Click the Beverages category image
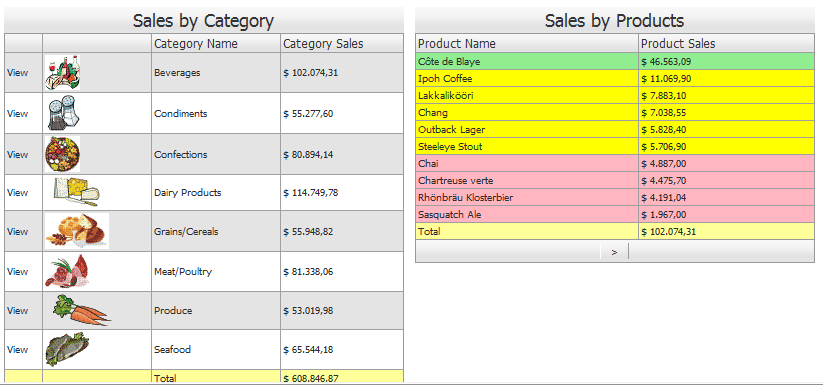The width and height of the screenshot is (823, 385). click(x=62, y=73)
